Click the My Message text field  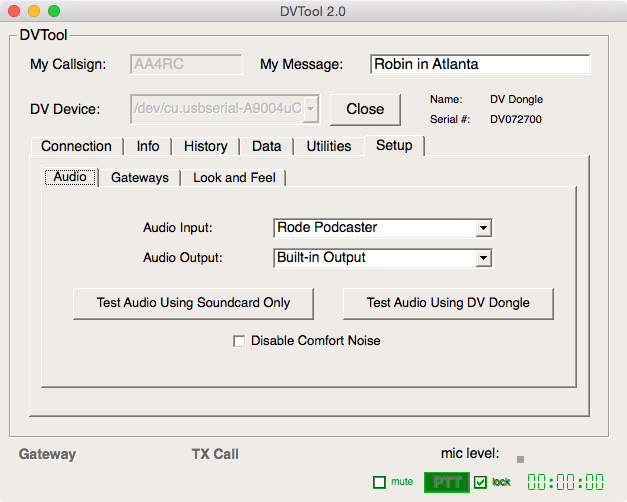pyautogui.click(x=479, y=64)
